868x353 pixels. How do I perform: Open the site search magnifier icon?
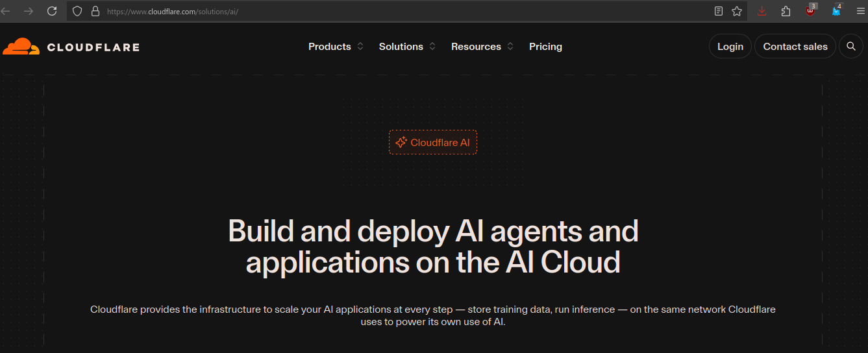click(x=851, y=46)
